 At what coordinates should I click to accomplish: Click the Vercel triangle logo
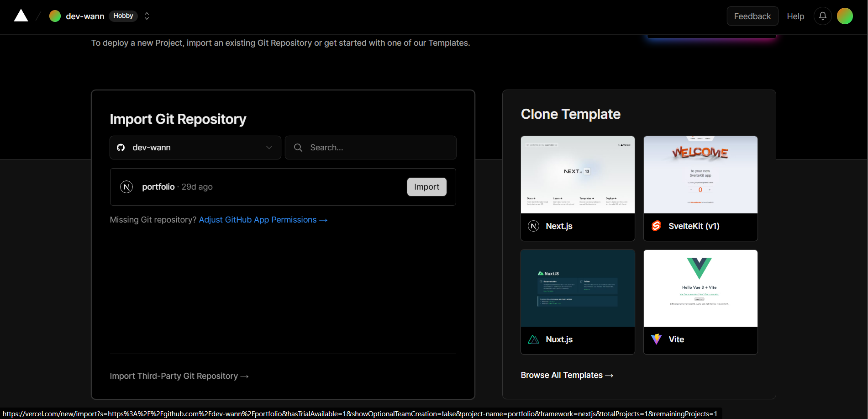pyautogui.click(x=21, y=16)
